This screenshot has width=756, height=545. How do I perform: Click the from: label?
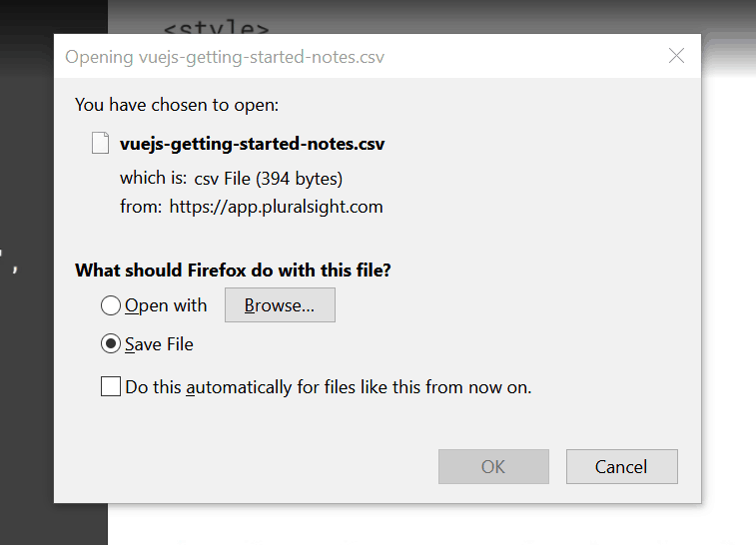141,207
